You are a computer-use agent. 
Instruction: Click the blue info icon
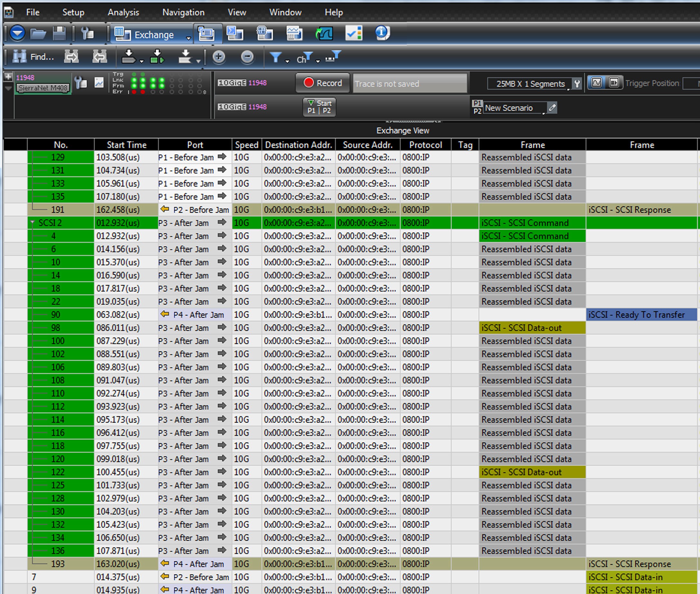pos(382,33)
